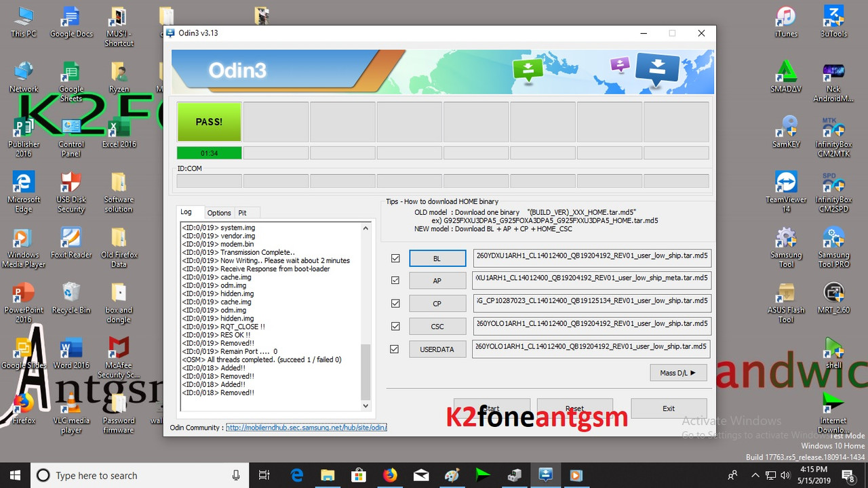Select the MRT_2.60 desktop icon
Screen dimensions: 868x488
click(833, 298)
